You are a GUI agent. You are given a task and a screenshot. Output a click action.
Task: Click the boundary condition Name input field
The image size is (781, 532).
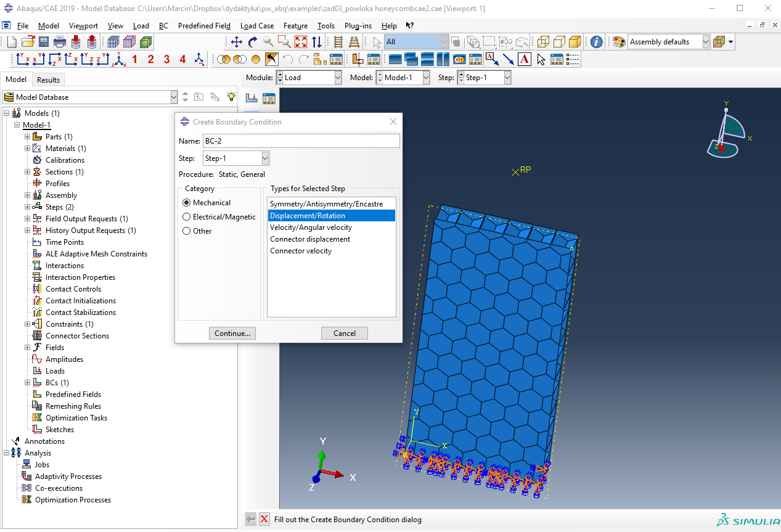301,141
